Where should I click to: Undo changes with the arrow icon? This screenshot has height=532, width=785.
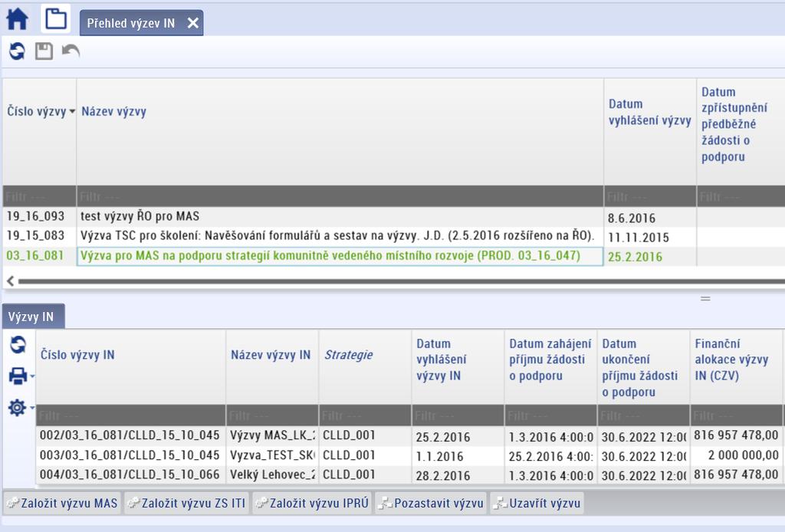[x=71, y=51]
